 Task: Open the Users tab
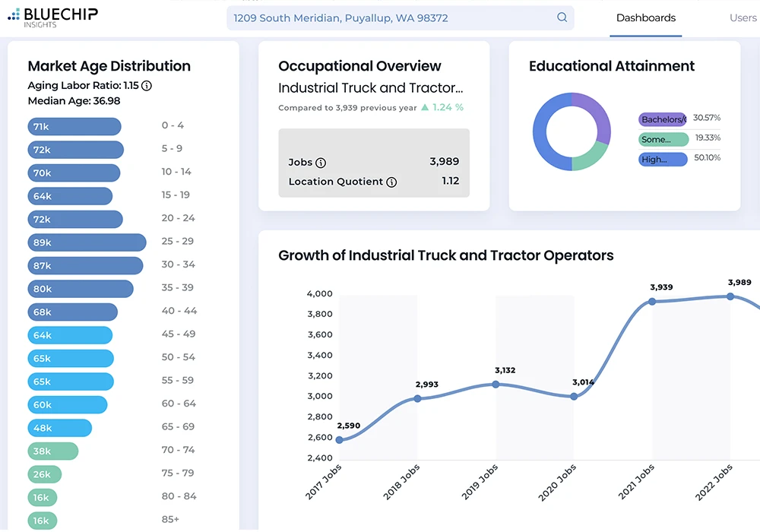[x=743, y=17]
